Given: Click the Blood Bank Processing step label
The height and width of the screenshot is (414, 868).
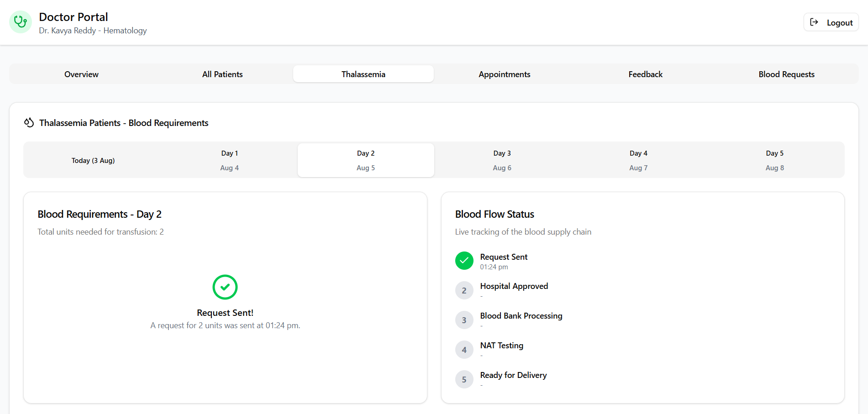Looking at the screenshot, I should [521, 316].
